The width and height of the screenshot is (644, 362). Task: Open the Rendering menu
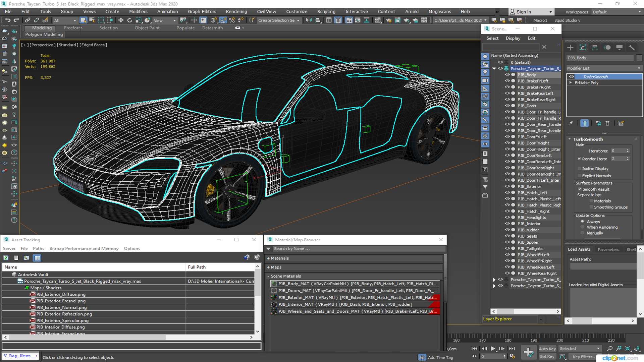pyautogui.click(x=236, y=11)
